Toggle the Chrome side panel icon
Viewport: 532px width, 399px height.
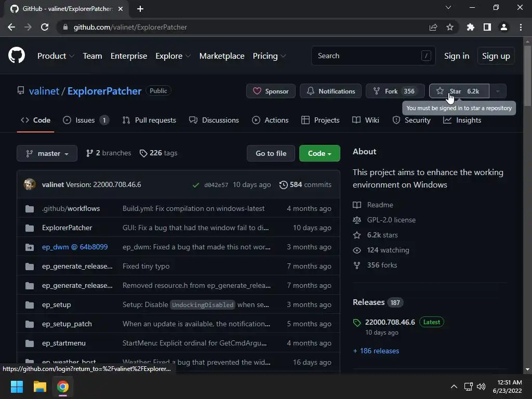pos(487,27)
